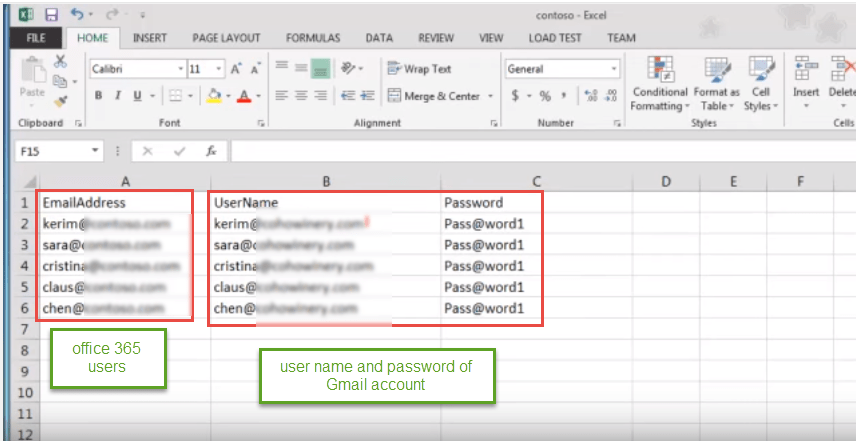Switch to VIEW tab

click(x=491, y=38)
